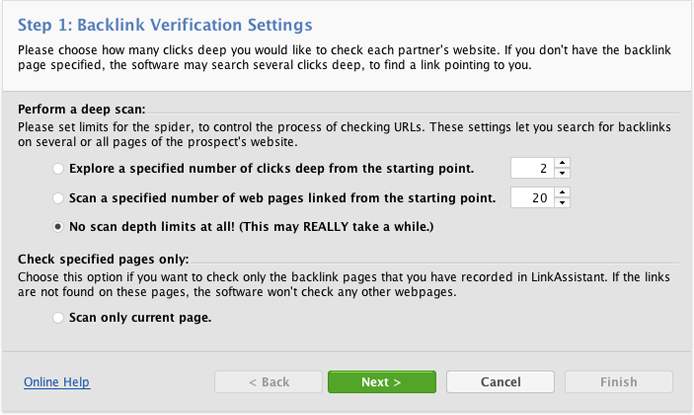Decrease the clicks deep value with down arrow
Screen dimensions: 694x415
pyautogui.click(x=562, y=173)
